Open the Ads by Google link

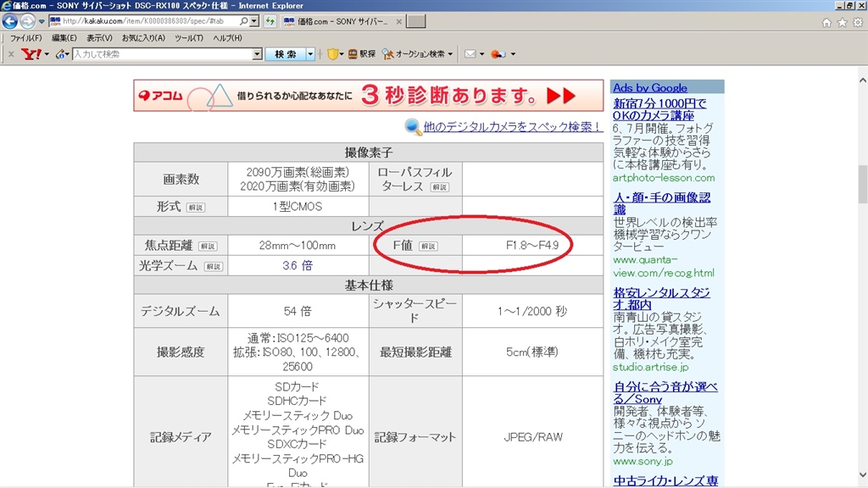point(650,87)
